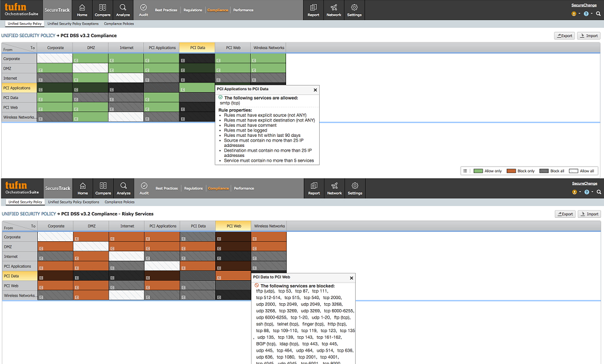
Task: Expand the alert dropdown in the upper header
Action: (x=576, y=13)
